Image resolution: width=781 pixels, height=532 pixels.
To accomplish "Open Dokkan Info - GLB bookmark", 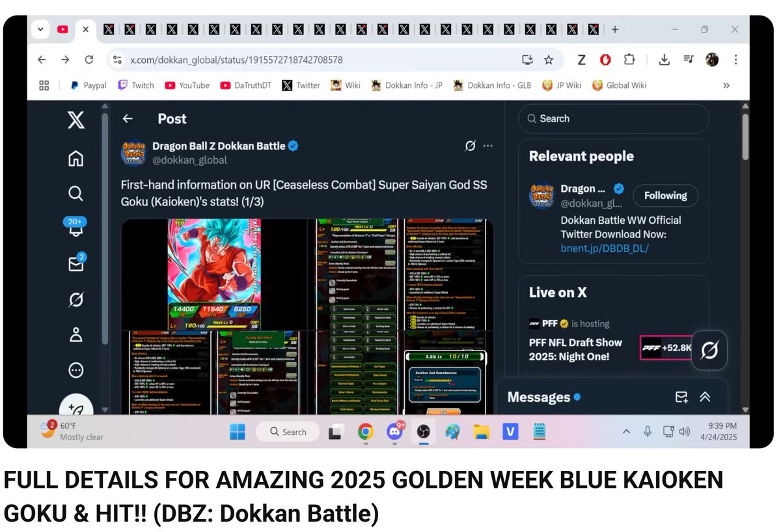I will point(492,85).
